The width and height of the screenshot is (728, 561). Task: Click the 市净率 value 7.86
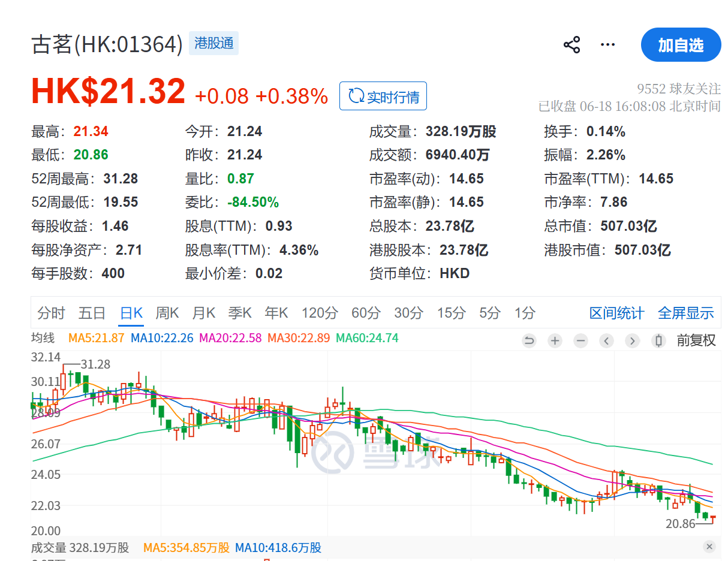[x=614, y=202]
